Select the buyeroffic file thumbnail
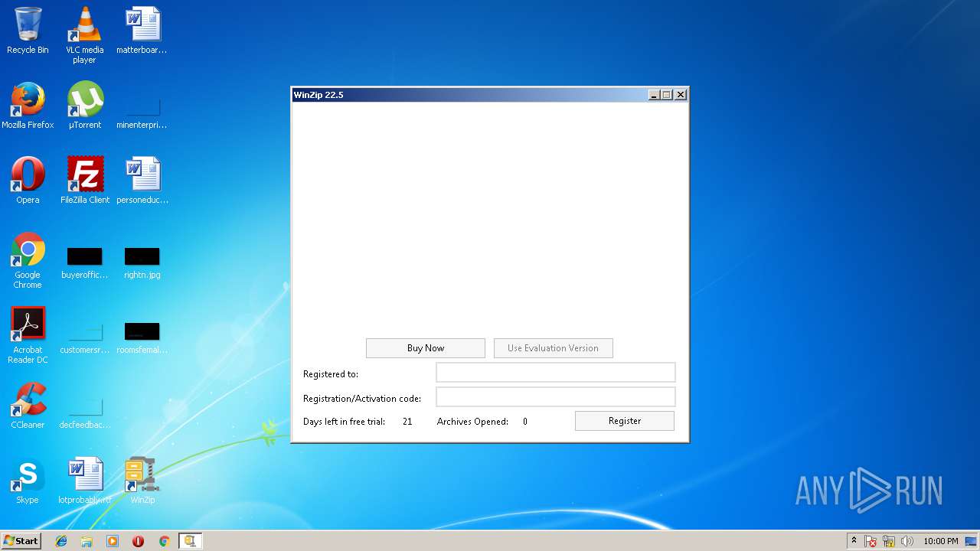The height and width of the screenshot is (551, 980). (x=84, y=262)
